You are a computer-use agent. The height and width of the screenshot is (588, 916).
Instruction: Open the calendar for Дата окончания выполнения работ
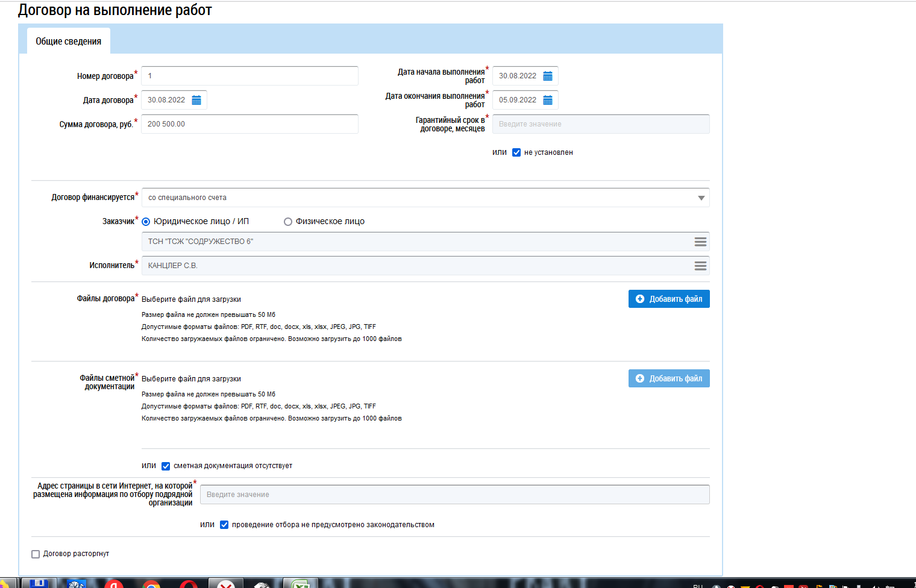tap(548, 100)
